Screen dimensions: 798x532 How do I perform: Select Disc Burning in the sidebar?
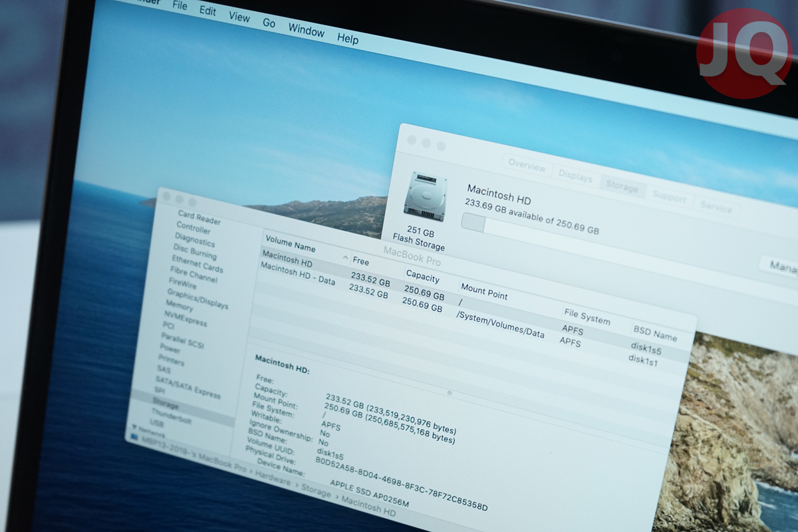point(194,251)
